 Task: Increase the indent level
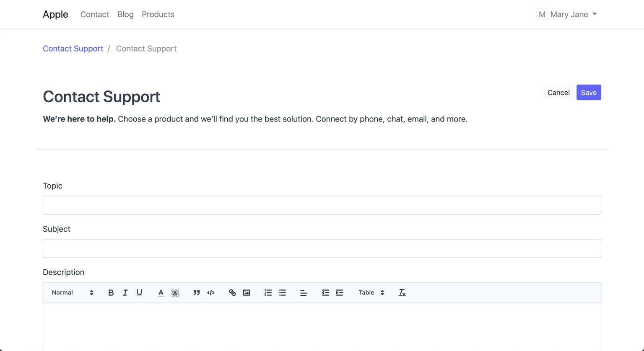(x=340, y=293)
